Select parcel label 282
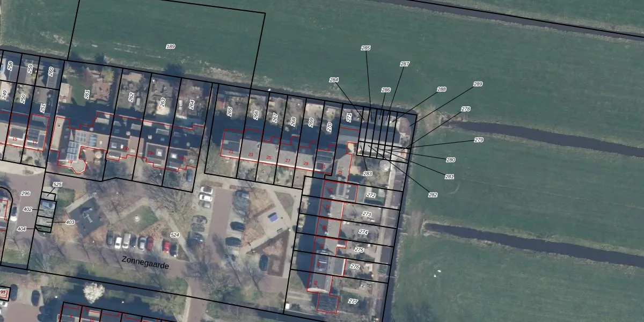The width and height of the screenshot is (644, 322). [x=433, y=195]
